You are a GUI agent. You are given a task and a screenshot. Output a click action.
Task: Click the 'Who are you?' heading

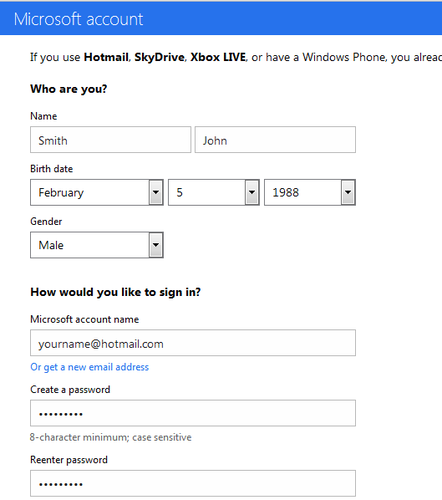click(69, 89)
